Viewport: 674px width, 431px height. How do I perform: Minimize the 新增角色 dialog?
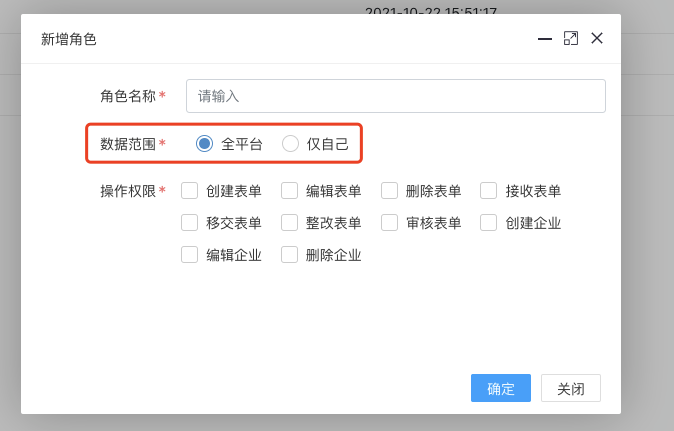pos(545,39)
